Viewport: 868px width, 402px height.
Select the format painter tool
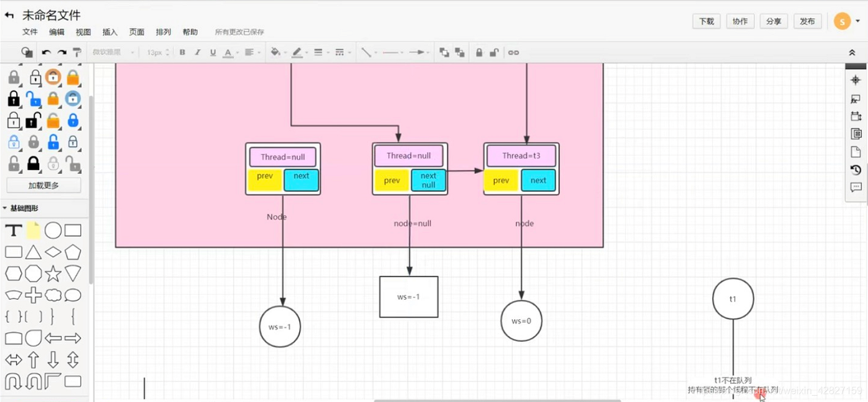pos(77,52)
